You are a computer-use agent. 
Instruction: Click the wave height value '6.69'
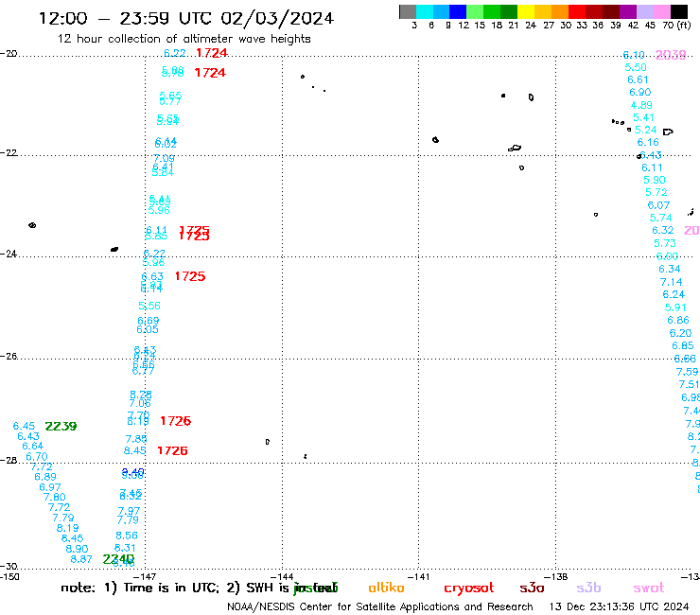tap(149, 321)
